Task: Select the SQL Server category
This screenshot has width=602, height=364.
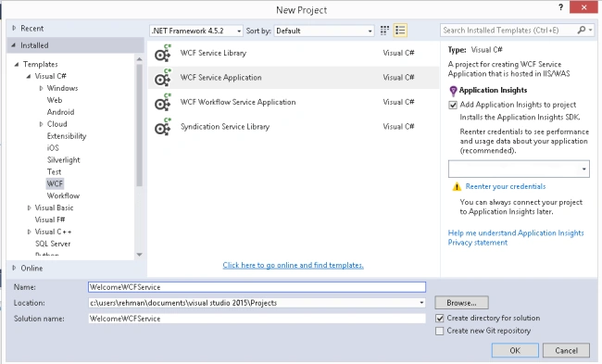Action: [x=53, y=244]
